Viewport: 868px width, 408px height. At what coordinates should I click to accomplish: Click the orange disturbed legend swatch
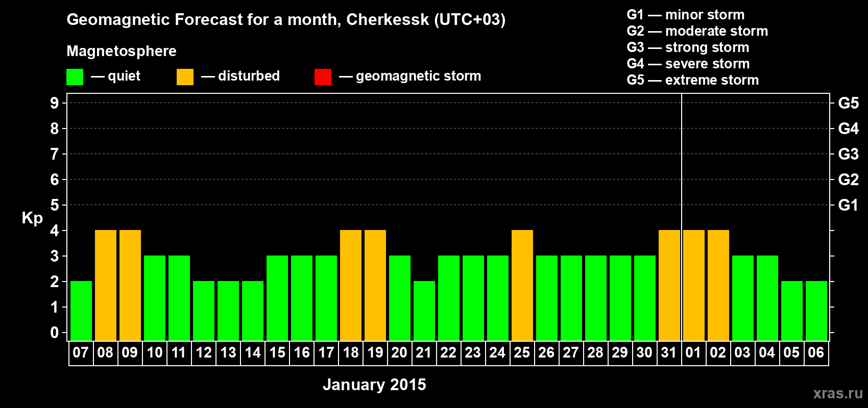point(185,77)
